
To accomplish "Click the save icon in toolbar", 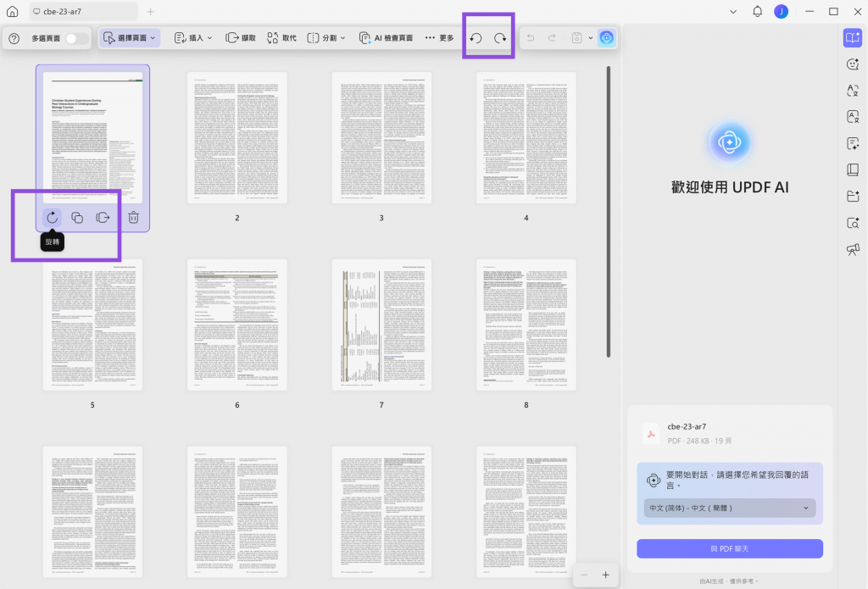I will point(576,38).
